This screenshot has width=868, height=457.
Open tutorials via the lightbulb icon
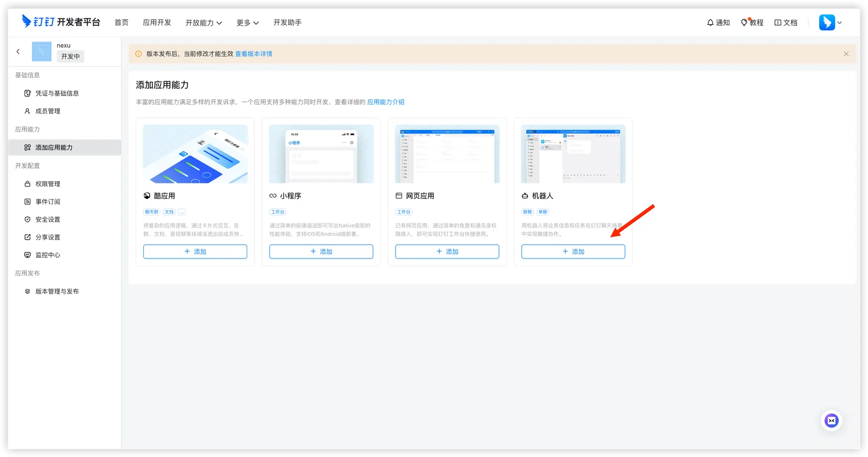(744, 23)
